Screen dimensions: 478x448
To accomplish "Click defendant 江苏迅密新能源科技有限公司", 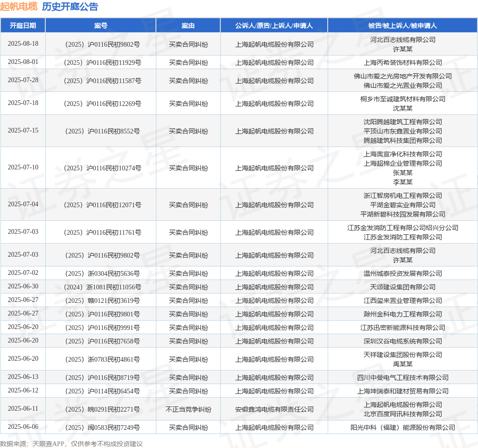I will click(x=403, y=328).
